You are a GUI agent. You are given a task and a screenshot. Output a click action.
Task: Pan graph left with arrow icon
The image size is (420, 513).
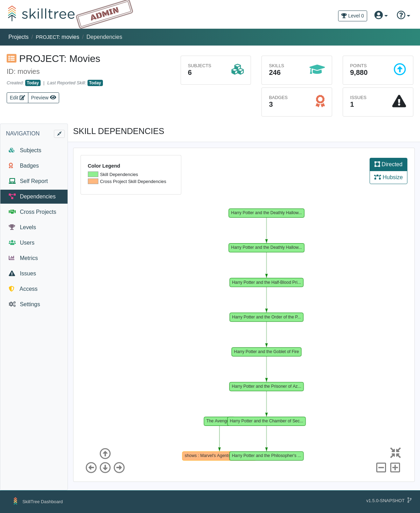[x=91, y=468]
